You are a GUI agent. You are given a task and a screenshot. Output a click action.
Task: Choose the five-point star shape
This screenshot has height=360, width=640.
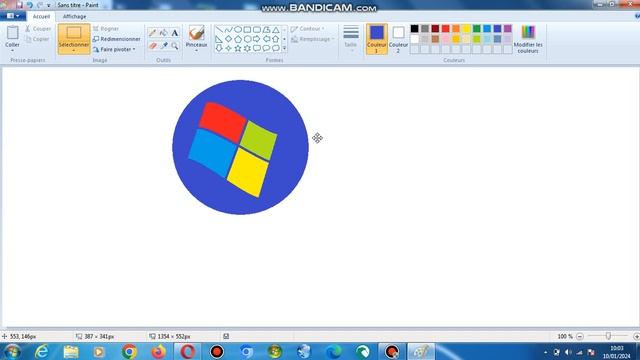click(238, 48)
